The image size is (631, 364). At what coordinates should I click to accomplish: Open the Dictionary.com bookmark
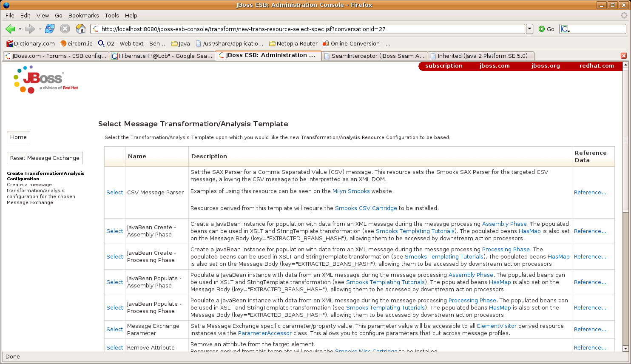tap(31, 43)
